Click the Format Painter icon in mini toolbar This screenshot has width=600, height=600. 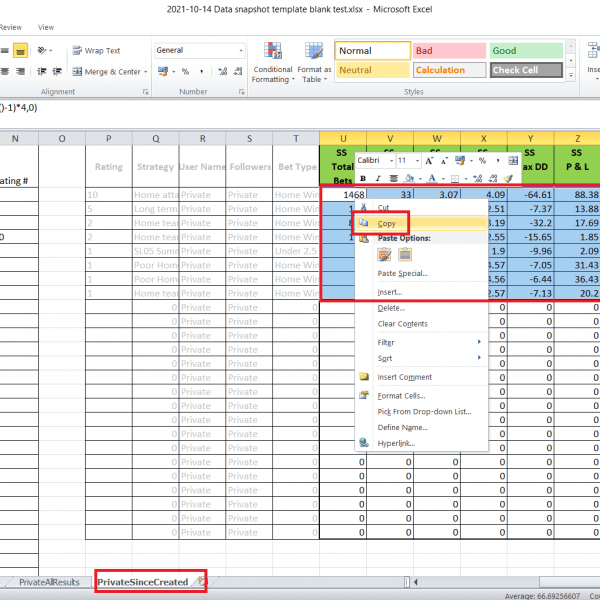[x=508, y=178]
